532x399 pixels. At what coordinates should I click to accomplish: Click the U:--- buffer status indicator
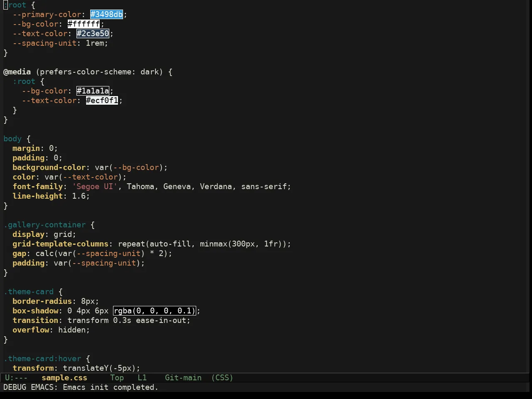pyautogui.click(x=16, y=378)
